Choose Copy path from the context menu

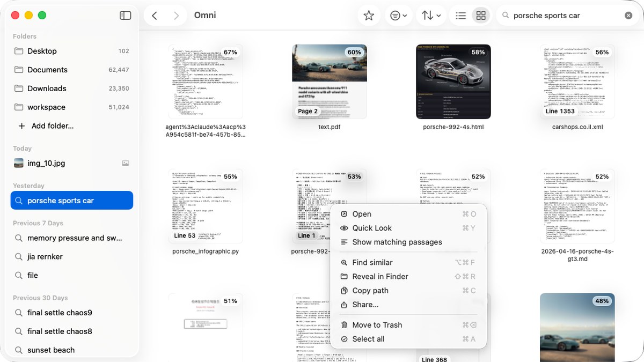(x=408, y=290)
